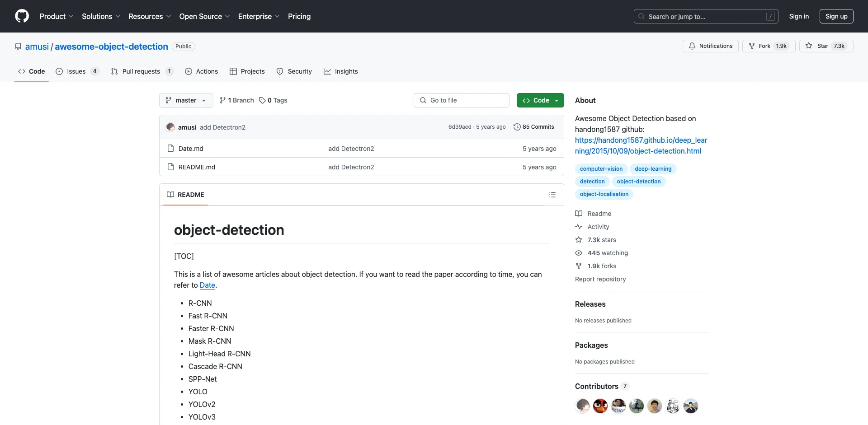Open the amusi owner profile link
Viewport: 868px width, 425px height.
point(37,47)
